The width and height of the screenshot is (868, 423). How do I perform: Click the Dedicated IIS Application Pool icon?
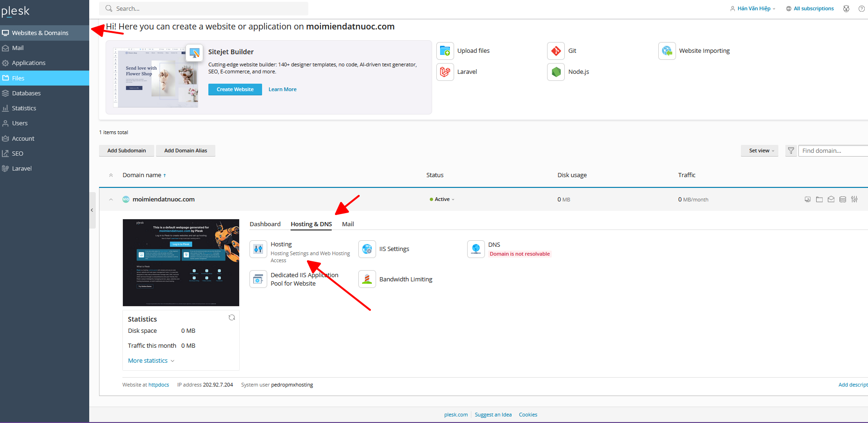click(258, 280)
